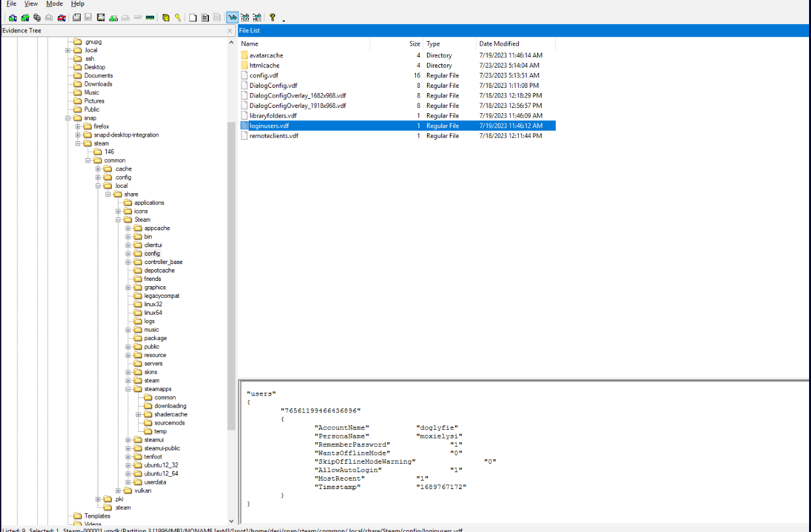Select the .ssh folder in tree
The width and height of the screenshot is (811, 532).
(89, 59)
